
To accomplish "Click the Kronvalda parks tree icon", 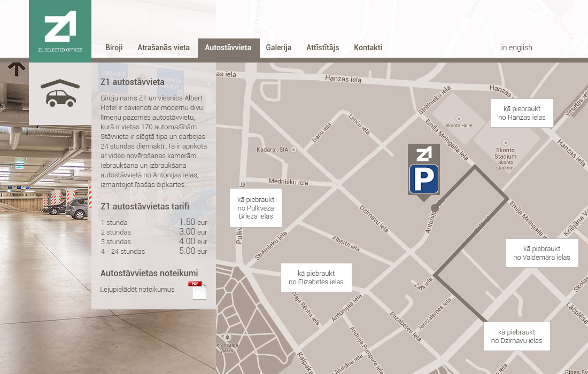I will coord(227,337).
